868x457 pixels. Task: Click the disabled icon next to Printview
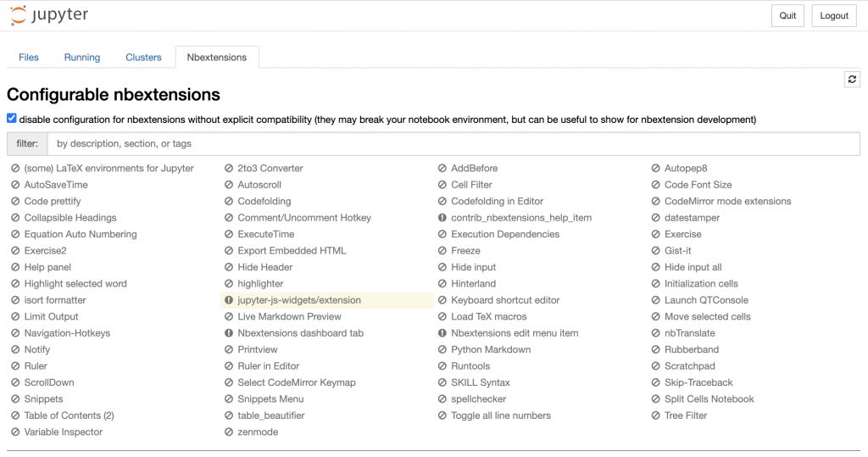(x=229, y=349)
